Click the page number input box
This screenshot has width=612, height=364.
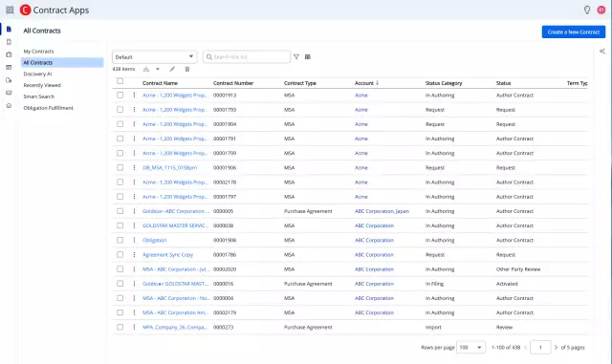click(540, 347)
